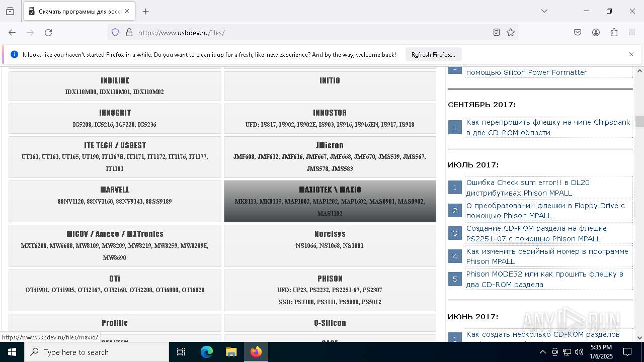644x362 pixels.
Task: Open the JMicron controller category
Action: pyautogui.click(x=330, y=157)
